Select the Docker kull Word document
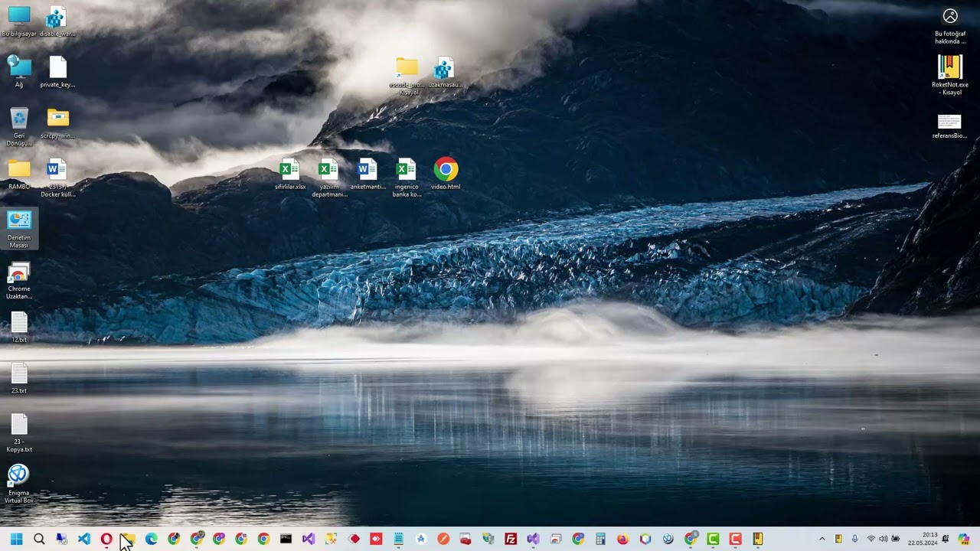The image size is (980, 551). point(57,178)
